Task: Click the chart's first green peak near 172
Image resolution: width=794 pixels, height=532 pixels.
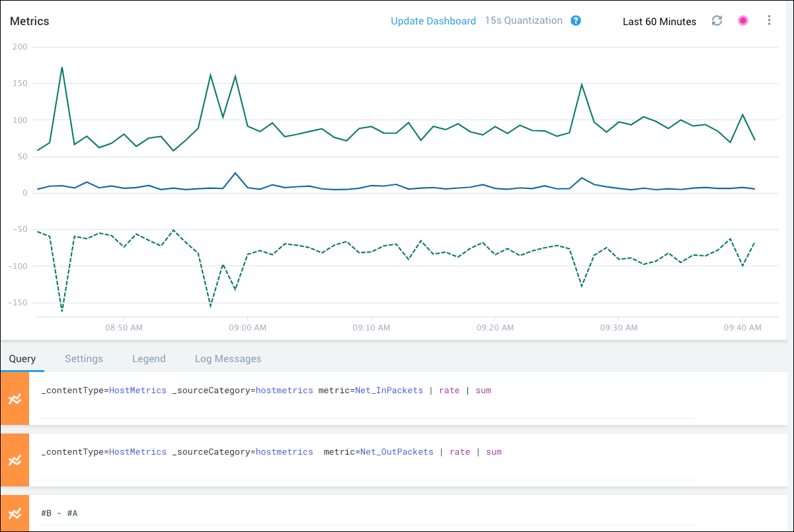Action: click(x=61, y=67)
